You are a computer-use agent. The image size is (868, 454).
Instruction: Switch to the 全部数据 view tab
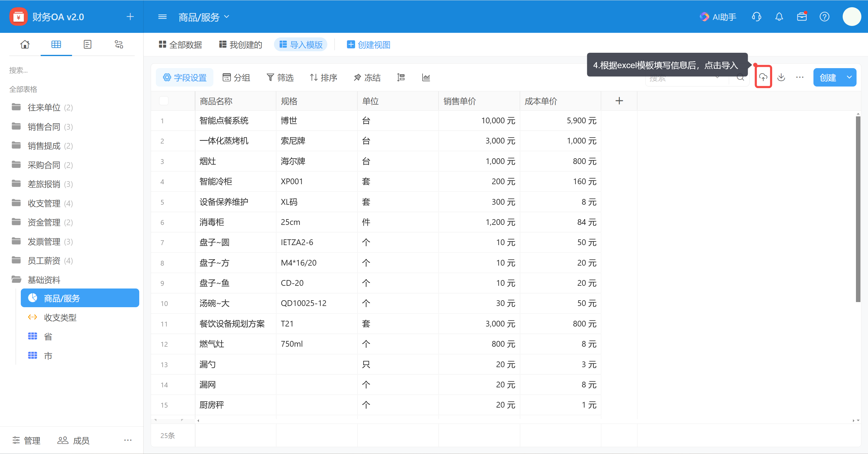tap(180, 45)
